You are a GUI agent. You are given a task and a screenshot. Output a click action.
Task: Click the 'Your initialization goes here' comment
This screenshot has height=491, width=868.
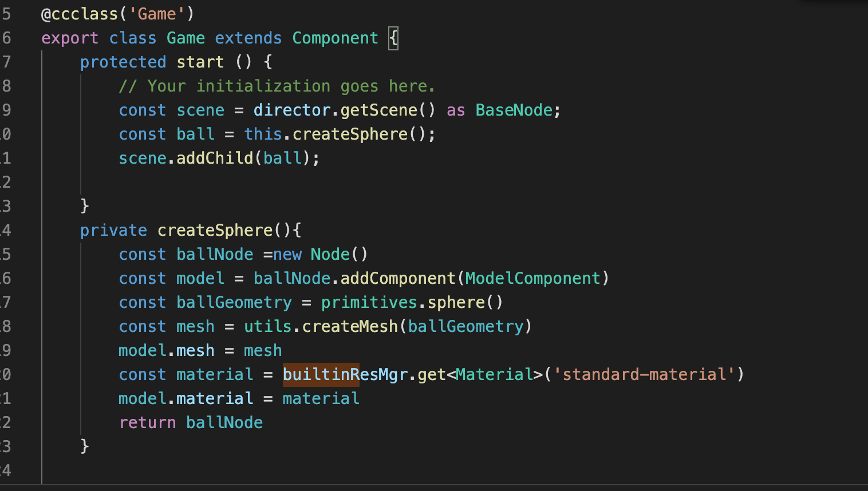click(x=277, y=86)
